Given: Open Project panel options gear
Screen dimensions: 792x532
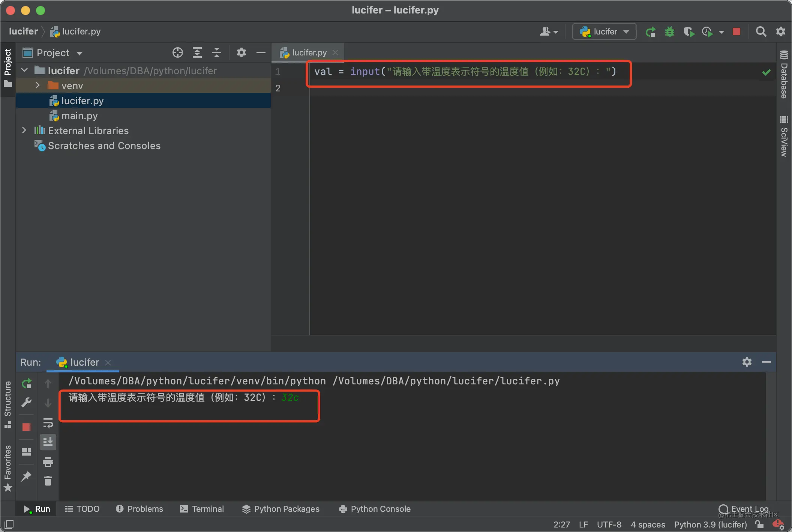Looking at the screenshot, I should [241, 53].
